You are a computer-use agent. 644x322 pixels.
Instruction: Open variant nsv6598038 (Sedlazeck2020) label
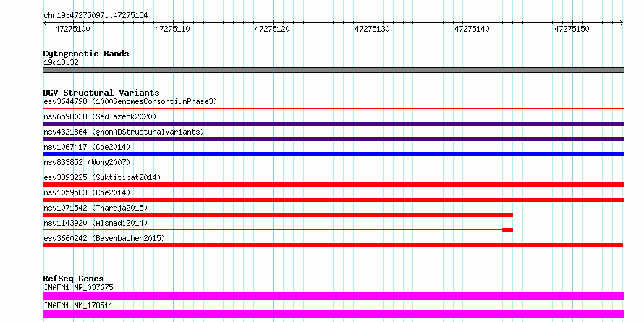100,116
